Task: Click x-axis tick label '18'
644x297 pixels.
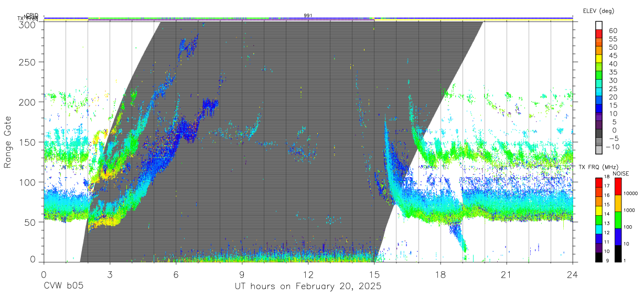Action: click(440, 274)
